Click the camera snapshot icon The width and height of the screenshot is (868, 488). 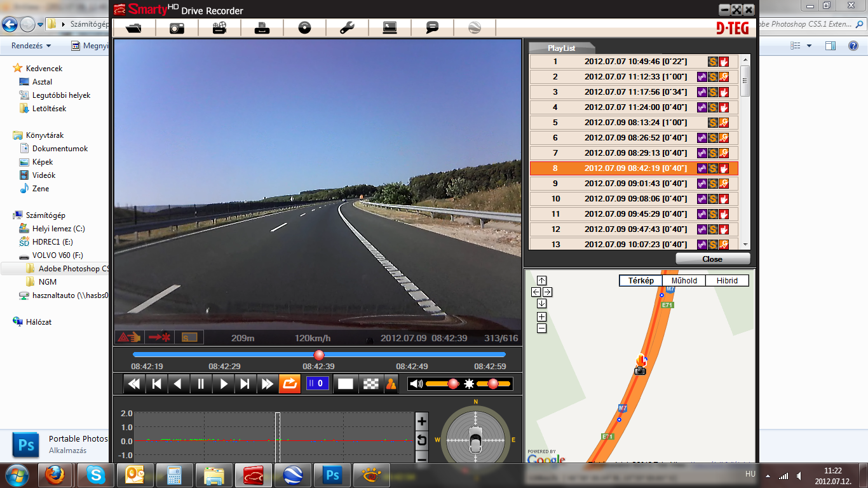tap(177, 28)
